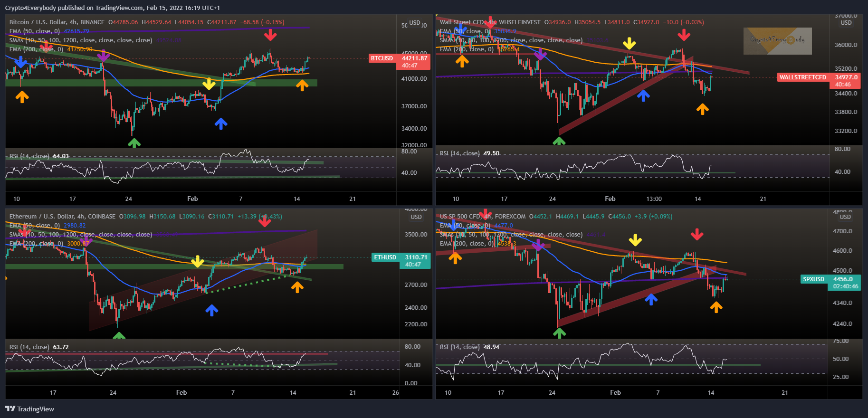
Task: Select Wall Street chart high value H35054.5
Action: pyautogui.click(x=588, y=22)
